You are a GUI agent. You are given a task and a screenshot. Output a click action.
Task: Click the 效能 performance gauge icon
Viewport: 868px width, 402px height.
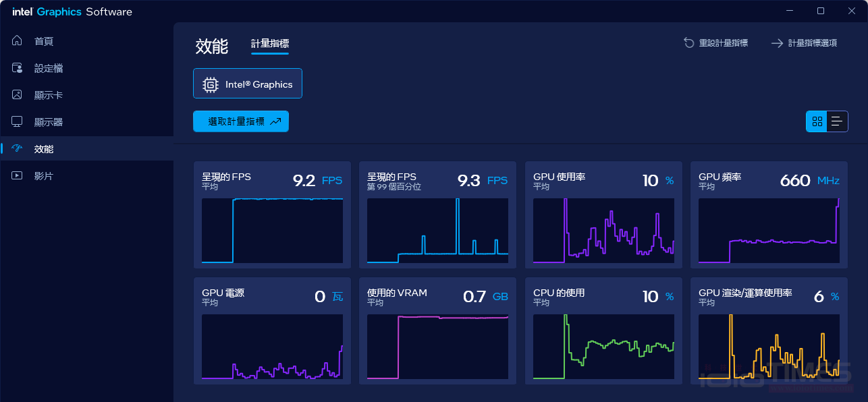[18, 149]
